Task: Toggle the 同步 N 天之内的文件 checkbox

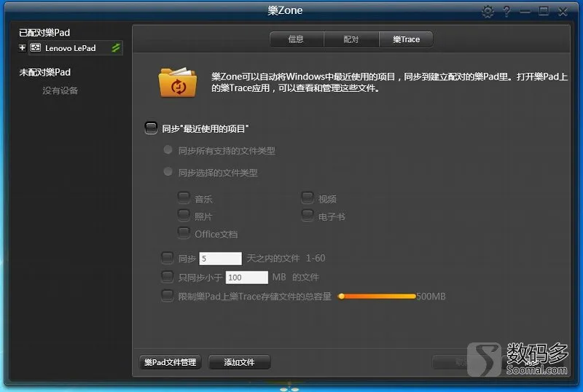Action: tap(167, 257)
